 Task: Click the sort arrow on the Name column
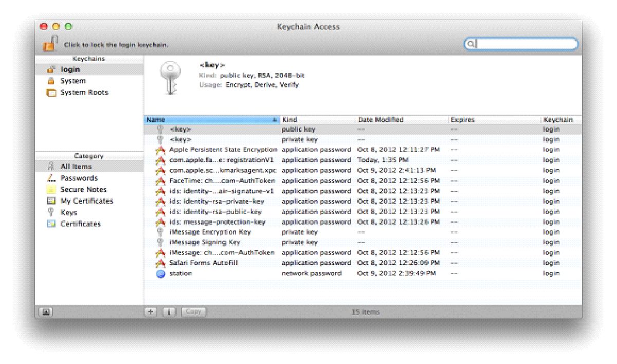tap(275, 119)
